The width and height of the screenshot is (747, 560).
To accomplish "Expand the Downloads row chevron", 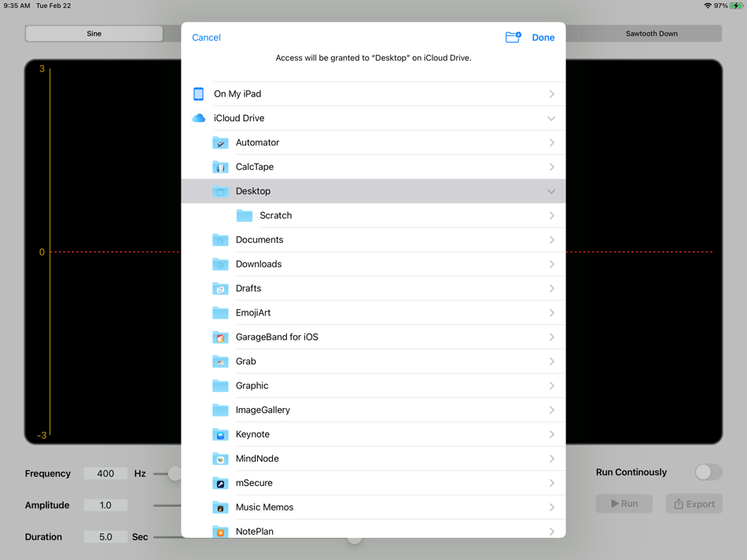I will (552, 264).
